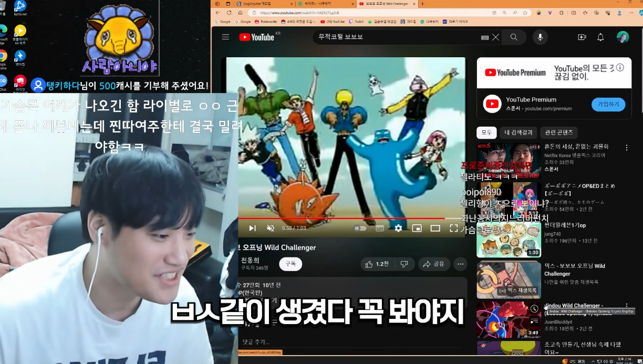Open menu for 혼돈의 세상 video
The height and width of the screenshot is (364, 643).
tap(627, 148)
